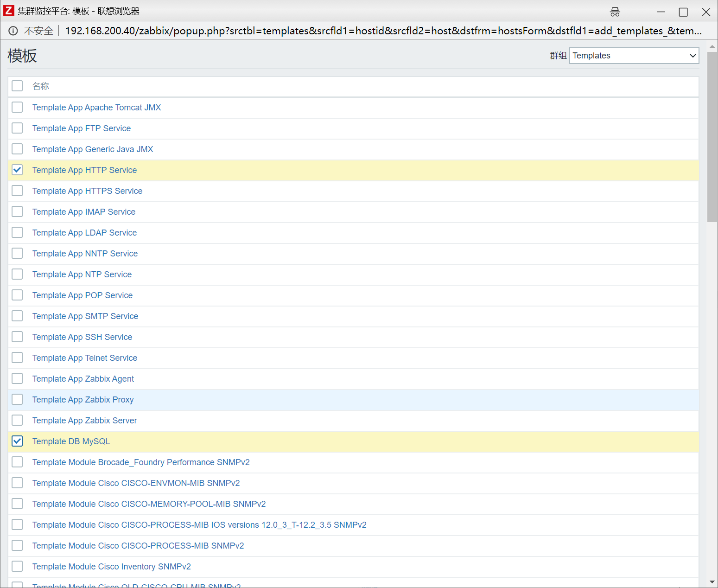Image resolution: width=718 pixels, height=588 pixels.
Task: Open Template Module Cisco Inventory SNMPv2 link
Action: tap(111, 567)
